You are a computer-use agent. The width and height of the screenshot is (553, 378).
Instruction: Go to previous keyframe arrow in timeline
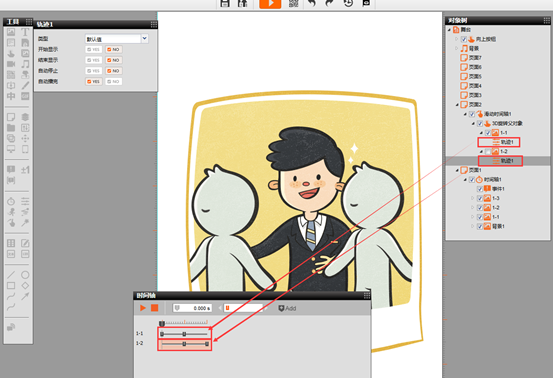[x=220, y=308]
